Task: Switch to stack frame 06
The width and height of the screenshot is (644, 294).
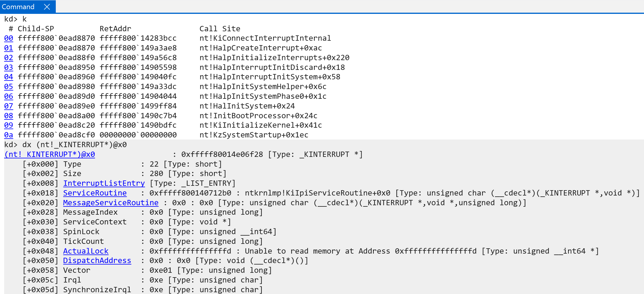Action: click(x=9, y=96)
